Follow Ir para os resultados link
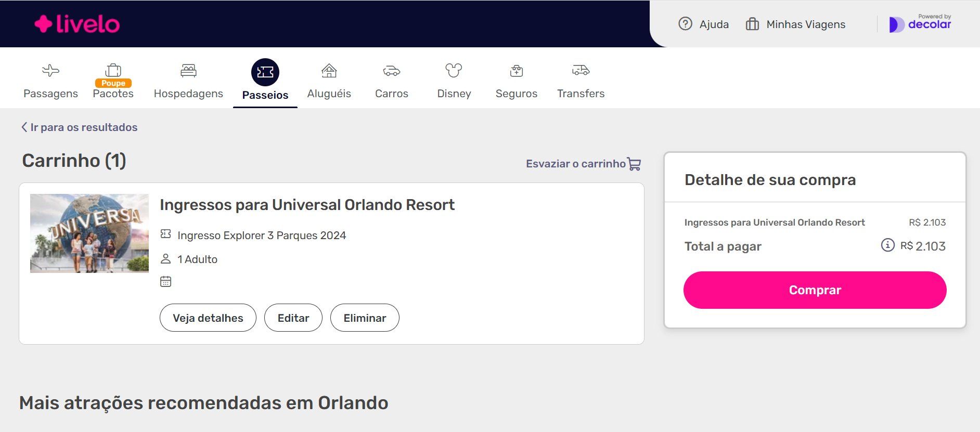Screen dimensions: 980x432 pos(84,127)
